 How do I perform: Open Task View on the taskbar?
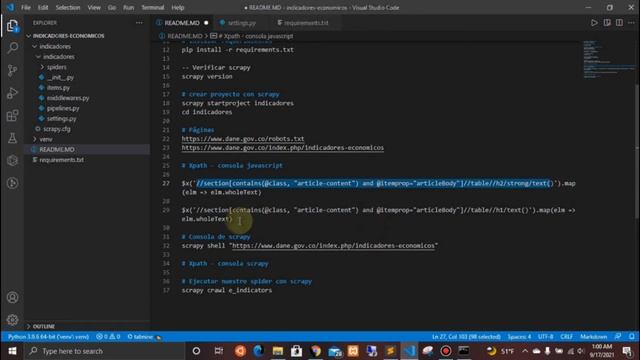point(219,351)
